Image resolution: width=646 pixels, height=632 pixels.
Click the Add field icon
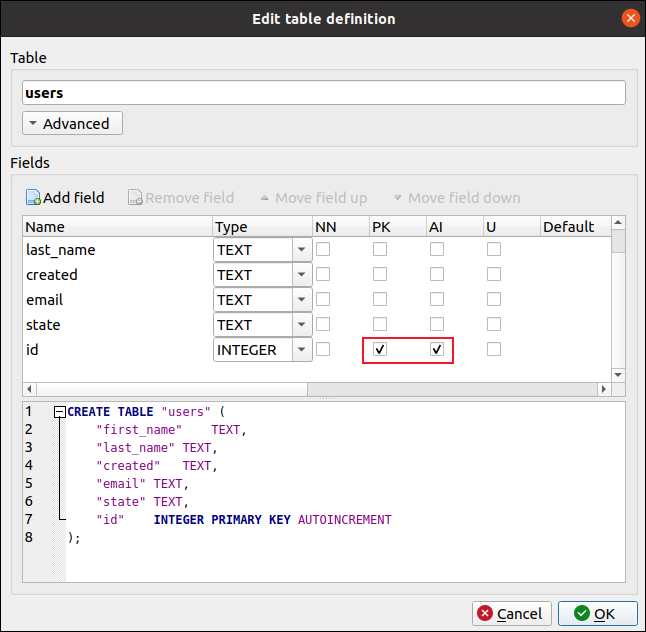coord(33,198)
